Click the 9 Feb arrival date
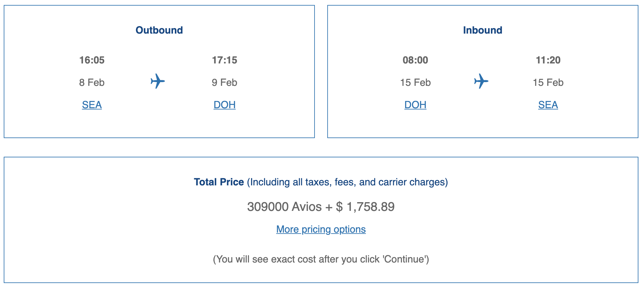Viewport: 644px width, 288px height. tap(224, 82)
